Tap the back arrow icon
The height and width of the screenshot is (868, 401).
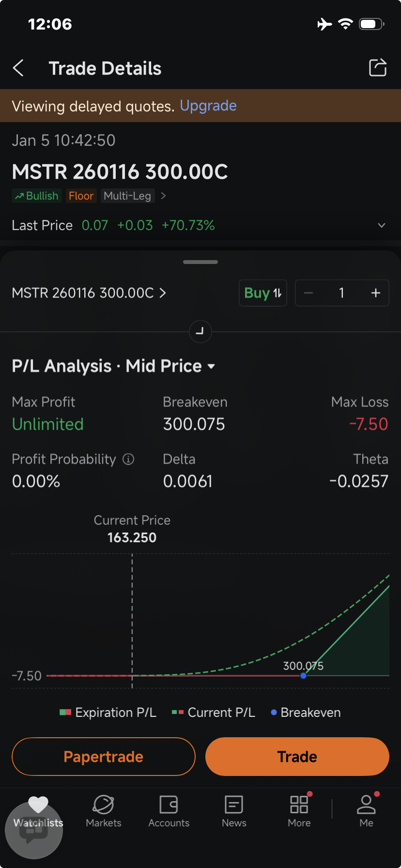tap(18, 68)
